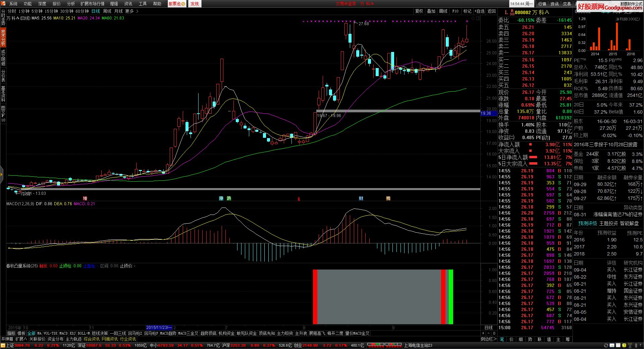Click the diamond icon at the chart top-right

(x=473, y=18)
